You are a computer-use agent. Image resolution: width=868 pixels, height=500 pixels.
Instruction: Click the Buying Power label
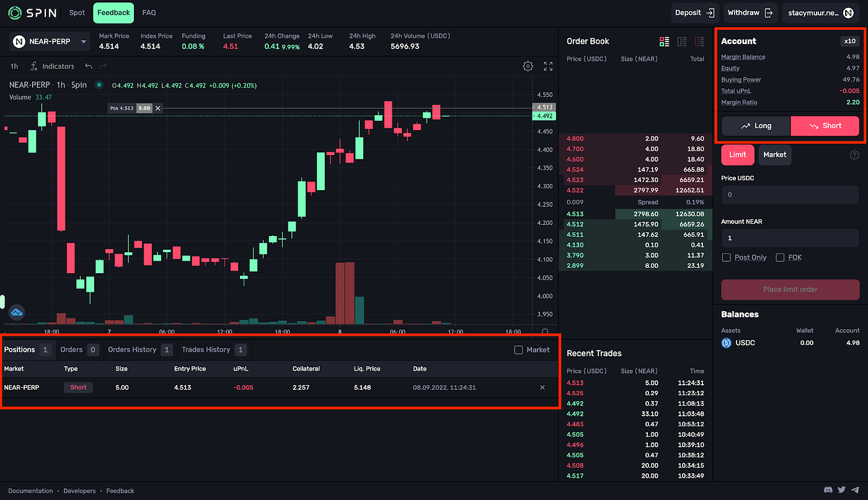click(x=741, y=80)
